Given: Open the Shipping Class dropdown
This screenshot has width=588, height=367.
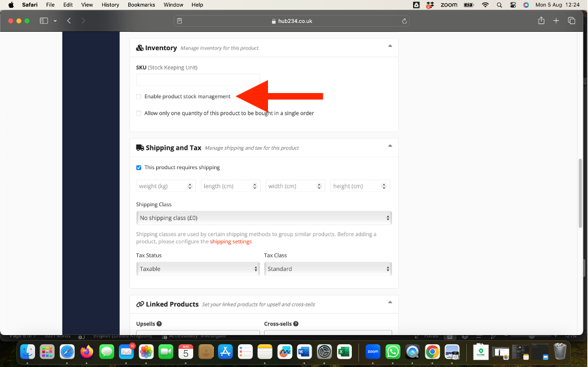Looking at the screenshot, I should pyautogui.click(x=263, y=218).
